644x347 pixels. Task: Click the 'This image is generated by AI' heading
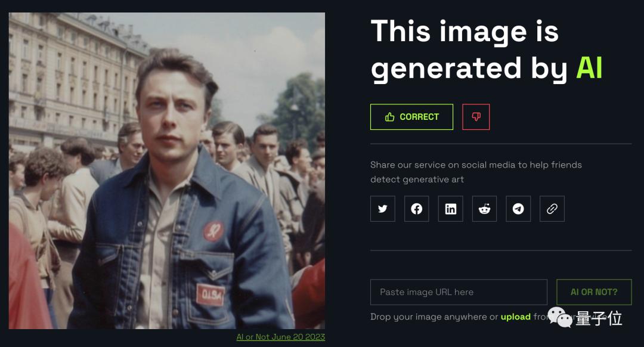487,49
